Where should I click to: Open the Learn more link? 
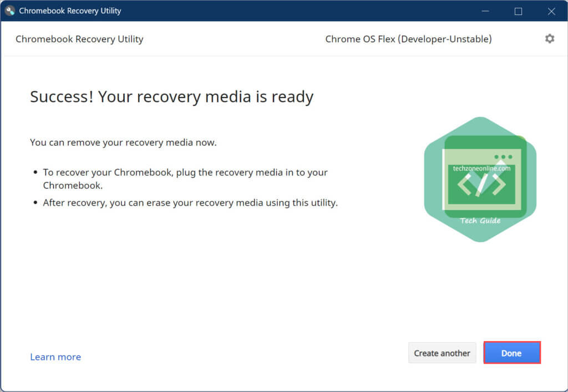click(55, 357)
